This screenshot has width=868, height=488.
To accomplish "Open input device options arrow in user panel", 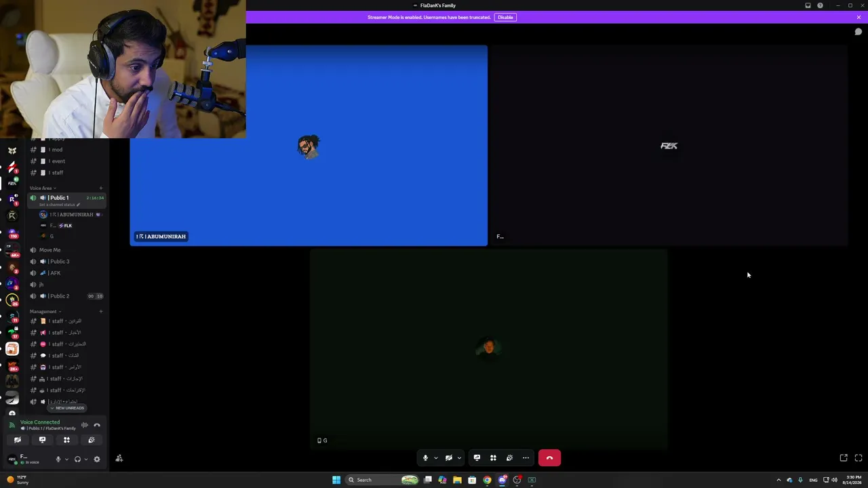I will (x=66, y=459).
